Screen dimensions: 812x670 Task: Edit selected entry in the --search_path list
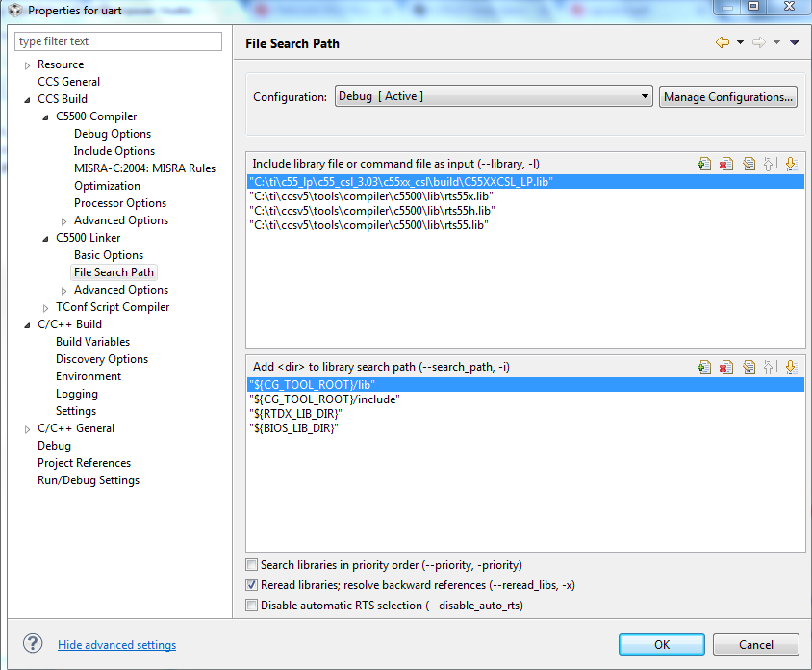tap(749, 368)
